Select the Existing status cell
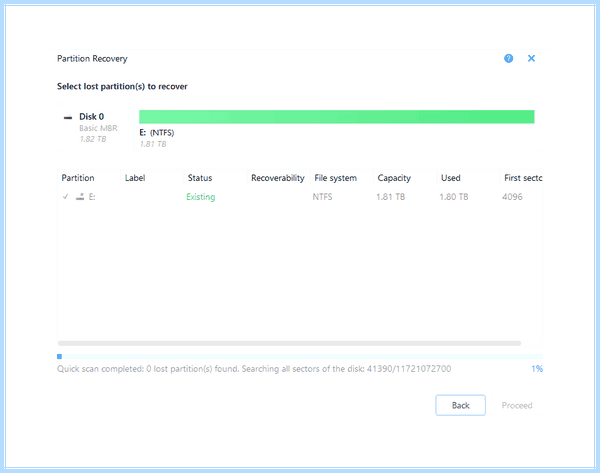Image resolution: width=600 pixels, height=473 pixels. click(201, 197)
